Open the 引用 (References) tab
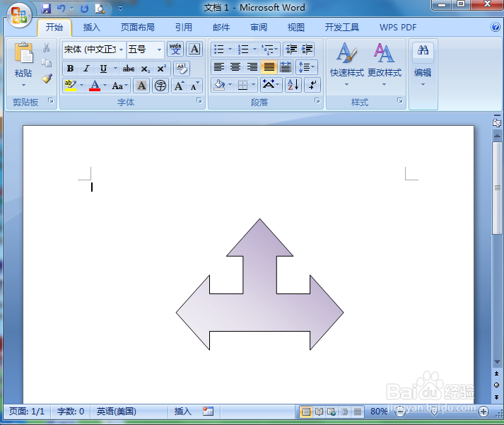Screen dimensions: 504x425 (184, 28)
